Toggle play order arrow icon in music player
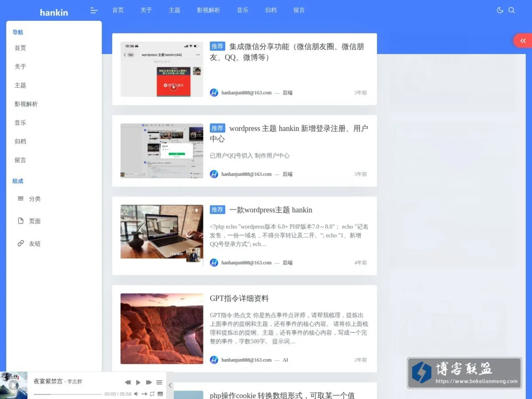 (x=144, y=394)
